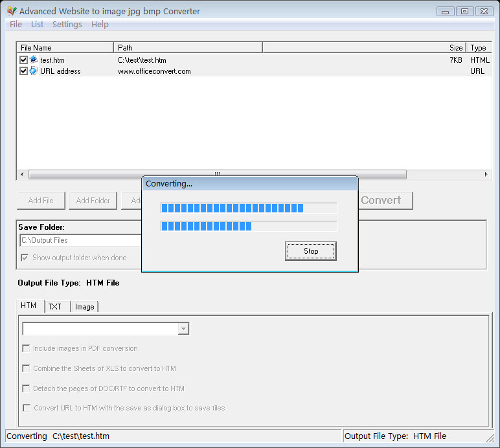This screenshot has height=448, width=500.
Task: Click the Save Folder path field
Action: (x=81, y=240)
